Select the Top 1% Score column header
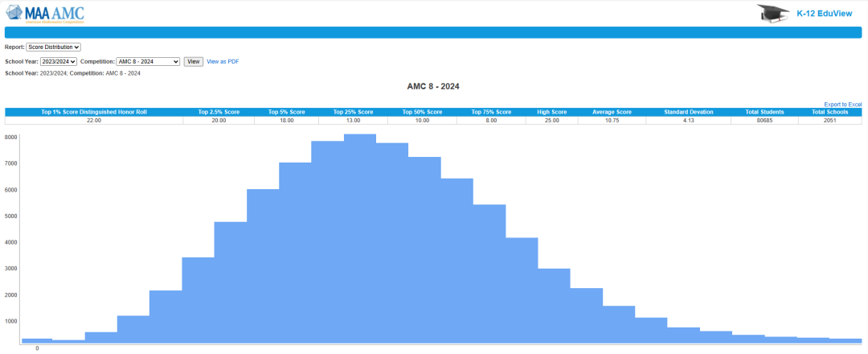 (x=94, y=112)
